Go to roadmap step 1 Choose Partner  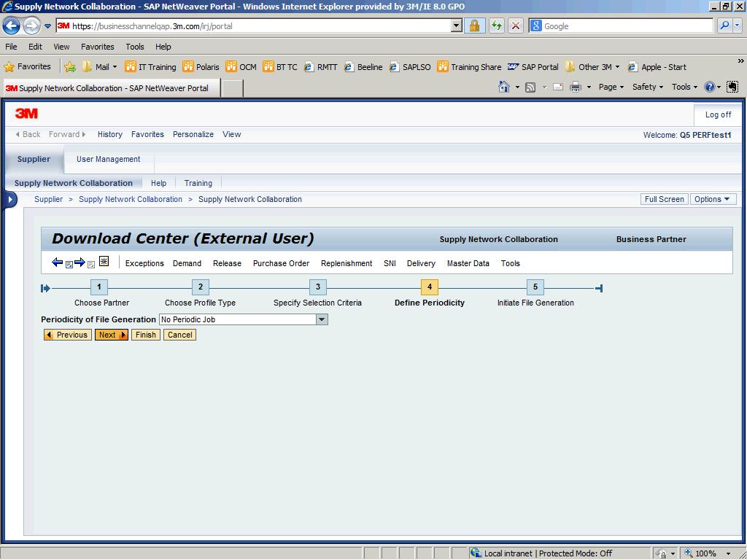[99, 287]
